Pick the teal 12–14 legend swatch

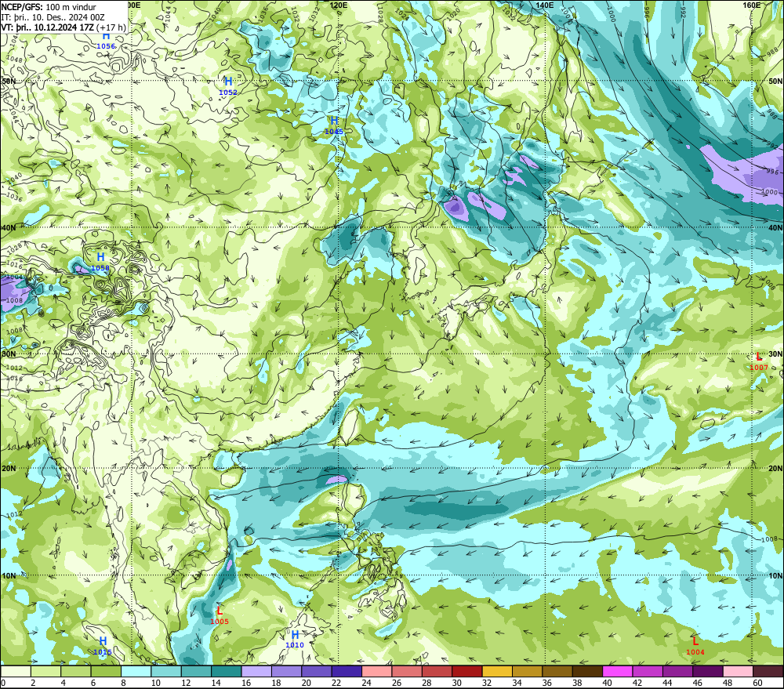pyautogui.click(x=197, y=671)
